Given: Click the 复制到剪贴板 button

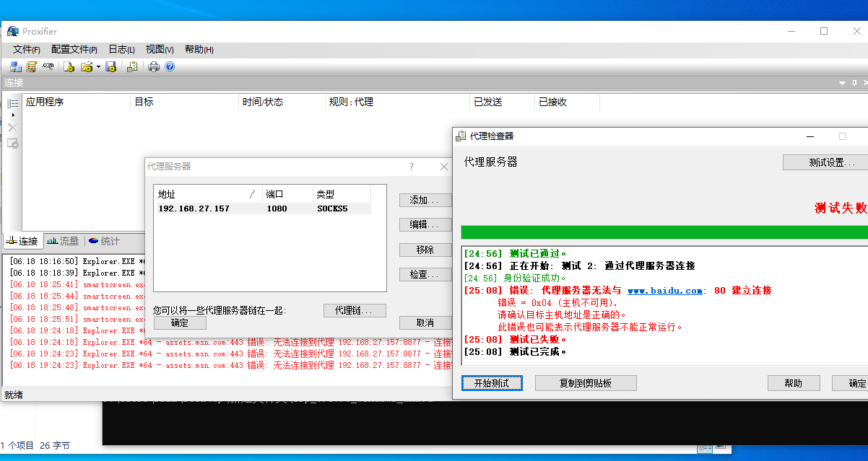Looking at the screenshot, I should pos(586,383).
